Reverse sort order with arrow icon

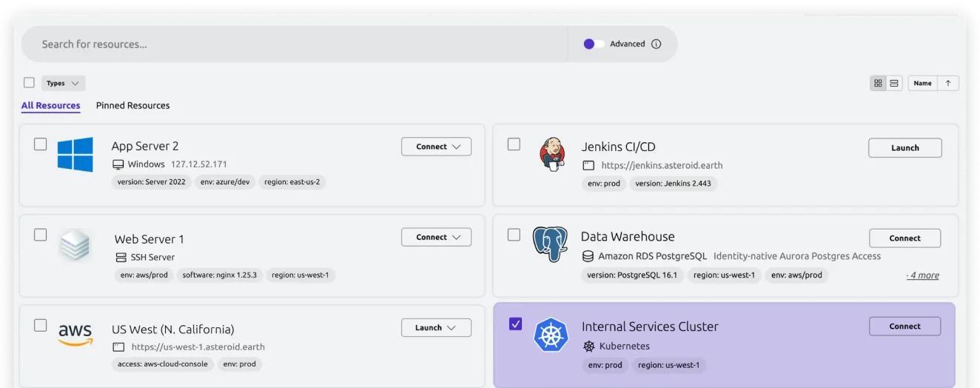[948, 84]
